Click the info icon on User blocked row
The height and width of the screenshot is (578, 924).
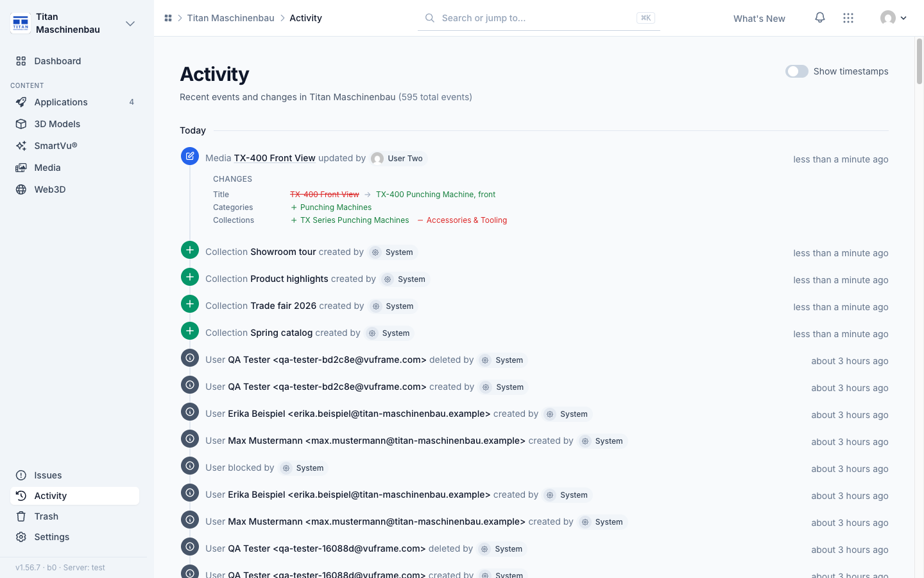(190, 466)
